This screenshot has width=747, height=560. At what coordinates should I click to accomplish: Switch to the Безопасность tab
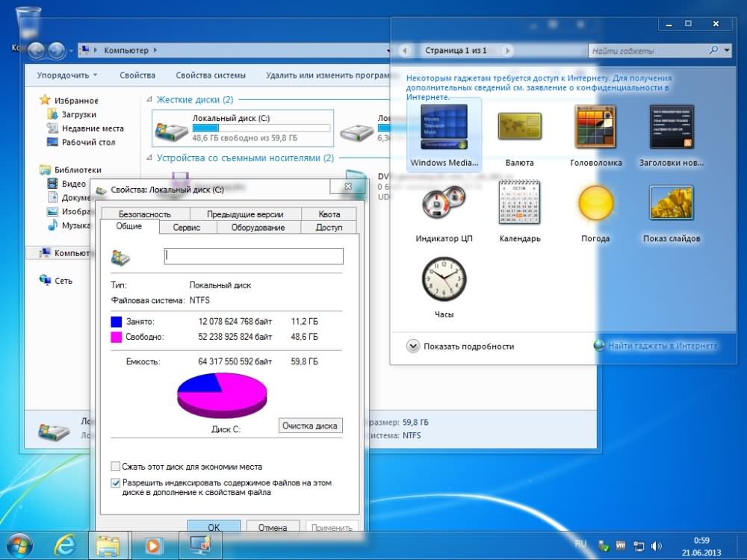[144, 214]
